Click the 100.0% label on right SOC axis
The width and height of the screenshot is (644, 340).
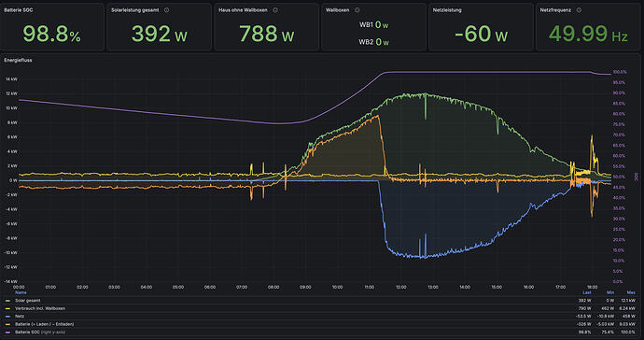point(620,72)
